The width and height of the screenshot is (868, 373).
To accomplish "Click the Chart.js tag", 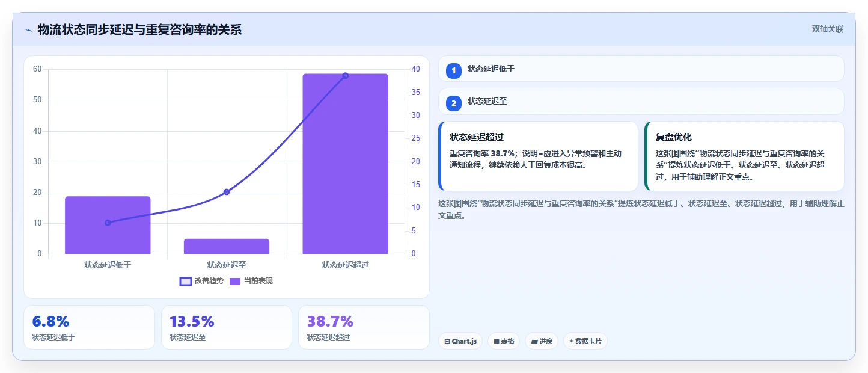I will 460,341.
